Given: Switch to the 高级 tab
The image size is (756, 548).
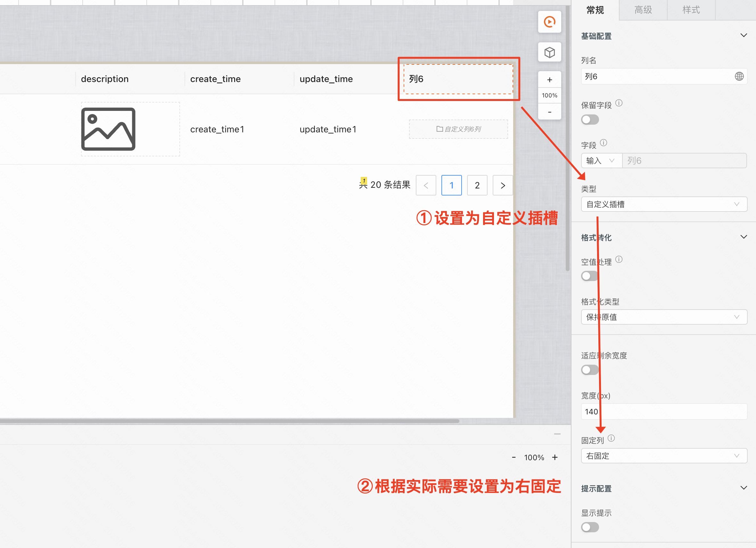Looking at the screenshot, I should tap(643, 10).
